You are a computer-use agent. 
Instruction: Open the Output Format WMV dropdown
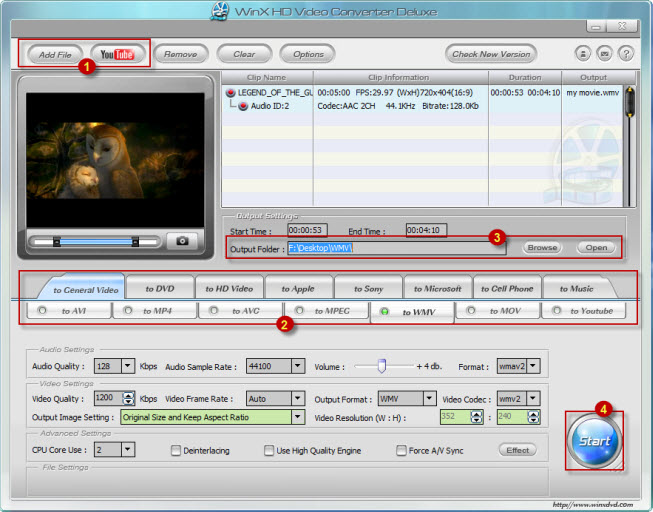coord(429,398)
